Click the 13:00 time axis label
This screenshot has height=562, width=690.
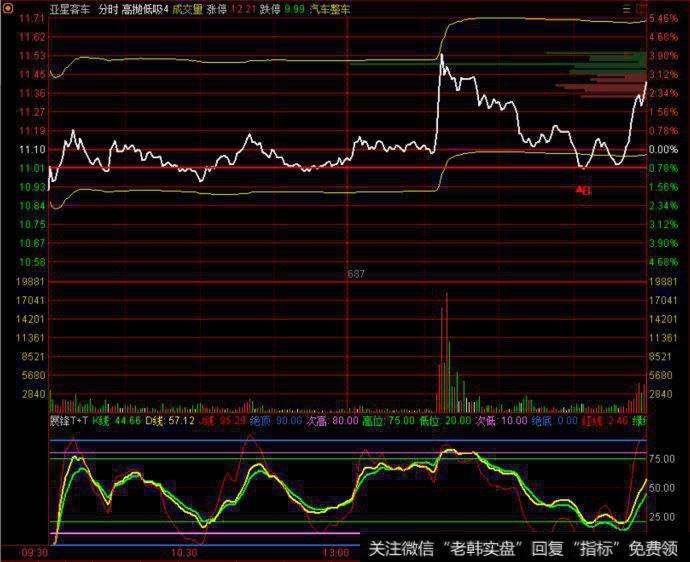tap(336, 553)
